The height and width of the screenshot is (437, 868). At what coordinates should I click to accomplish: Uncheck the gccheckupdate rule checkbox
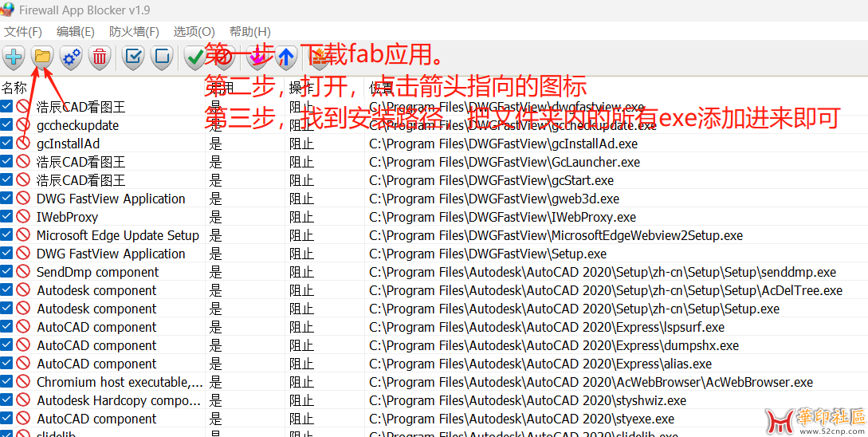coord(7,125)
